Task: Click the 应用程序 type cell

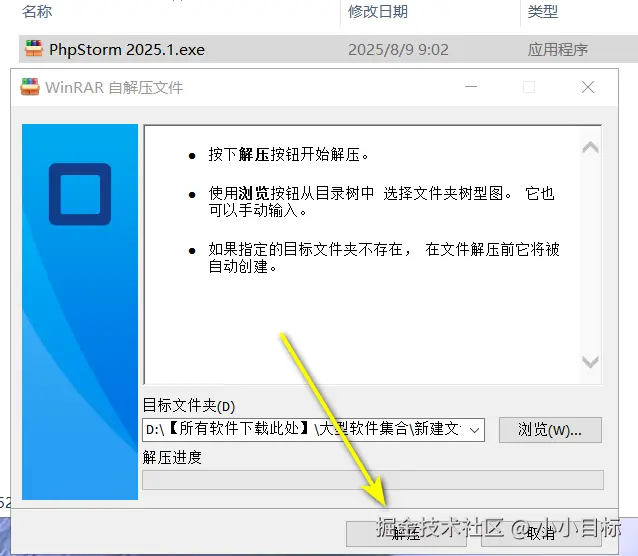Action: tap(557, 50)
